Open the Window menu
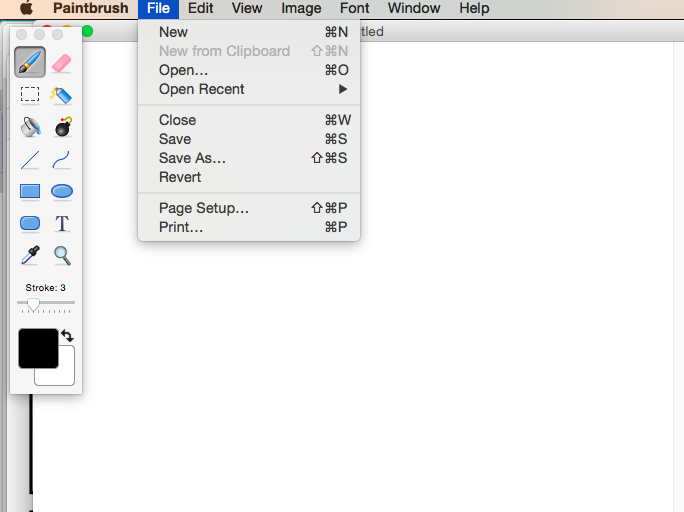 [414, 8]
